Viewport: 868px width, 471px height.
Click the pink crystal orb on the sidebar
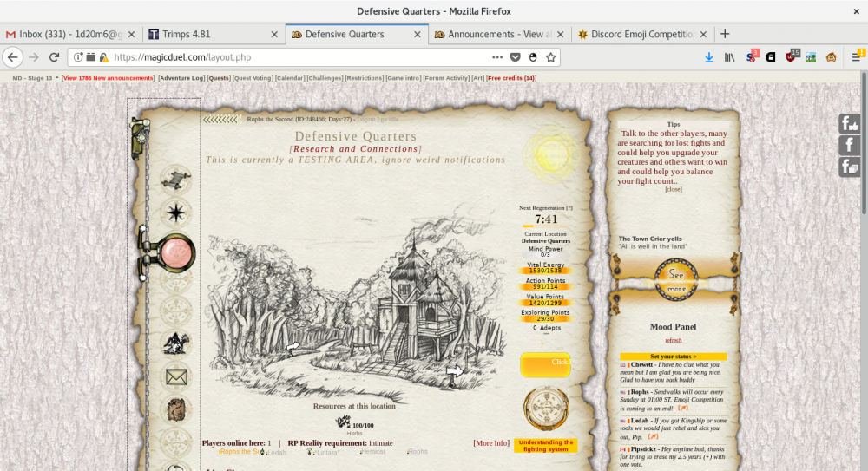pyautogui.click(x=176, y=253)
